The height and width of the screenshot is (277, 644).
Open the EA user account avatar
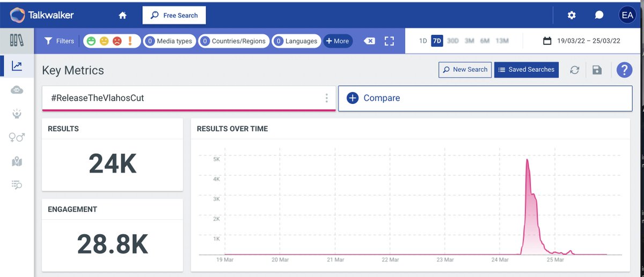pyautogui.click(x=627, y=15)
